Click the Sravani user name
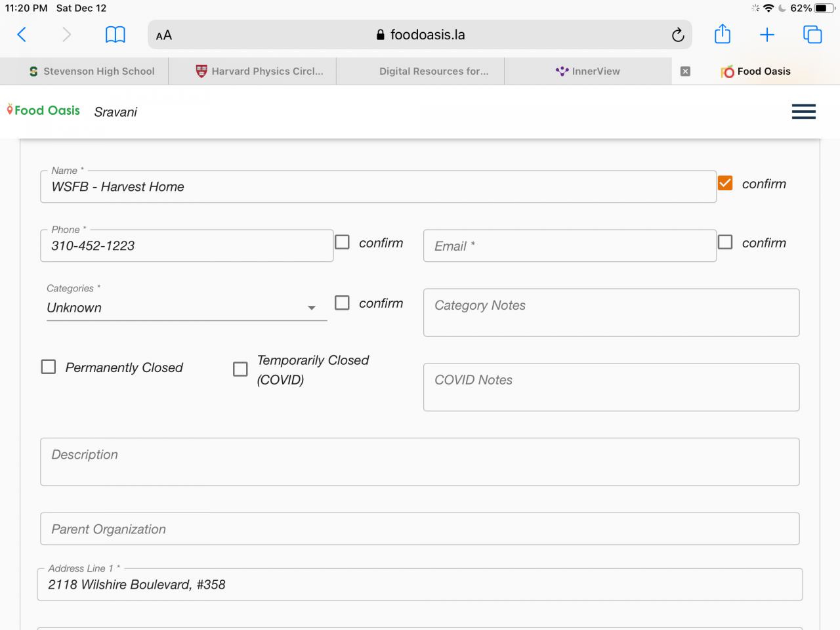Viewport: 840px width, 630px height. 115,112
